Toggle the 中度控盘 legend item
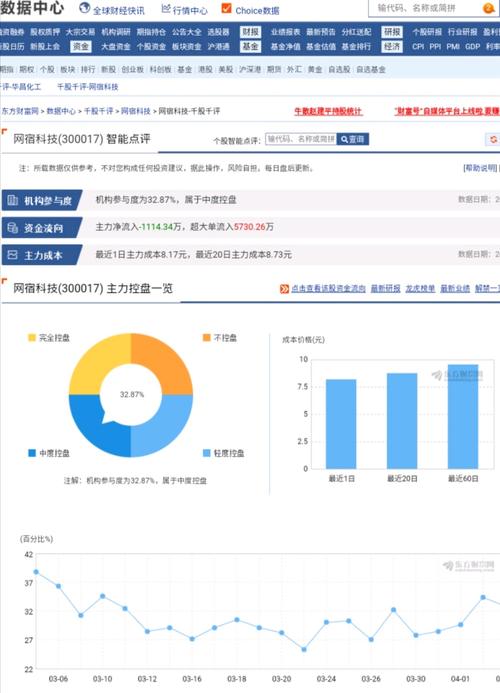 (x=49, y=453)
